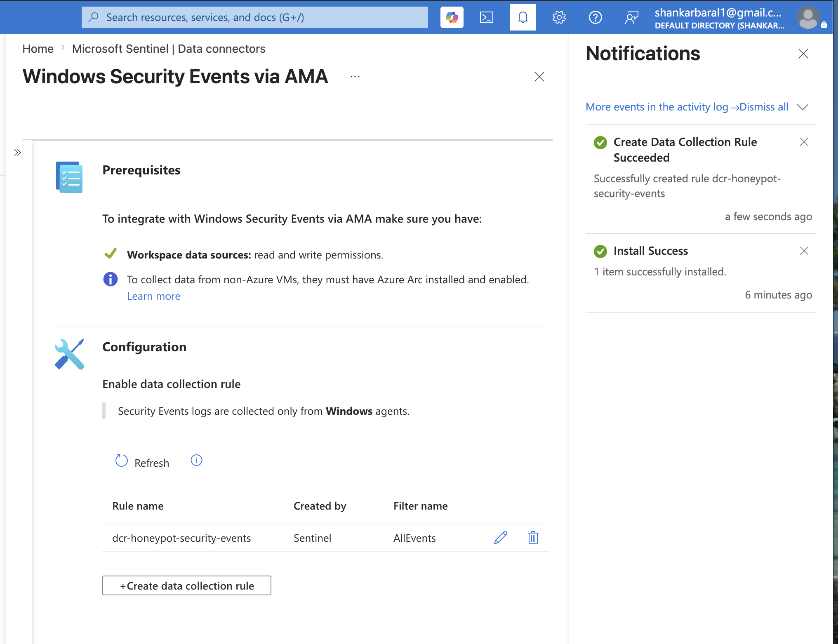This screenshot has width=838, height=644.
Task: Click the AllEvents filter name cell
Action: pos(414,538)
